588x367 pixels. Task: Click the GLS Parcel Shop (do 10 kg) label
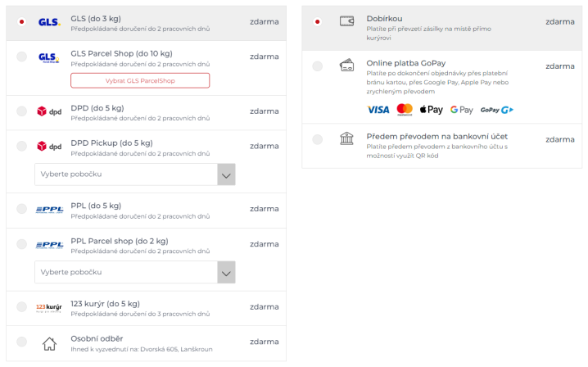tap(121, 54)
